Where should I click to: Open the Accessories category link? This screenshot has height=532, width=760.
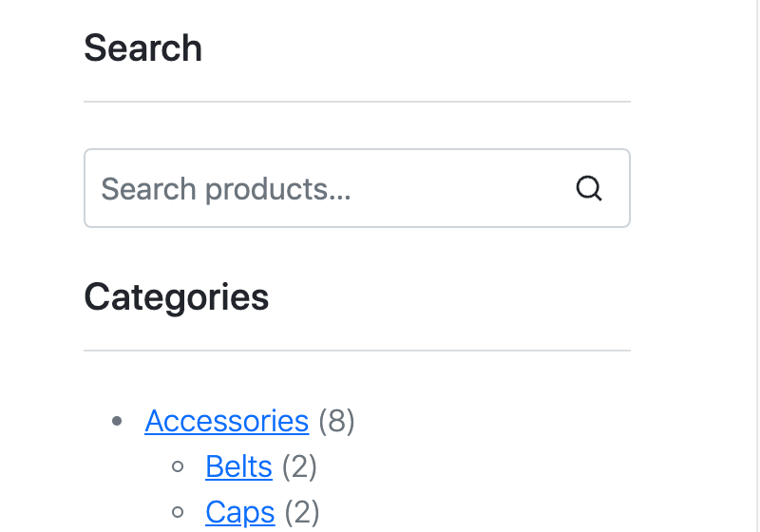pyautogui.click(x=227, y=421)
